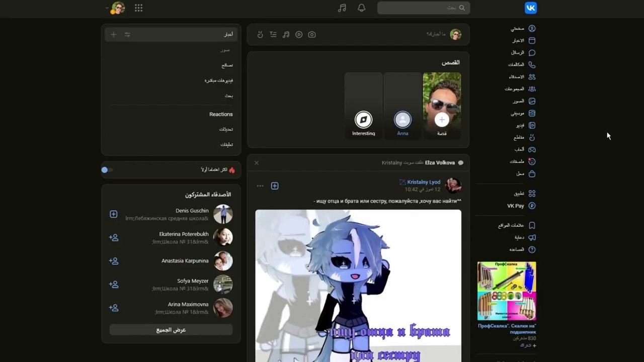Add Ekaterina Poterebukh as a friend
The width and height of the screenshot is (644, 362).
114,238
